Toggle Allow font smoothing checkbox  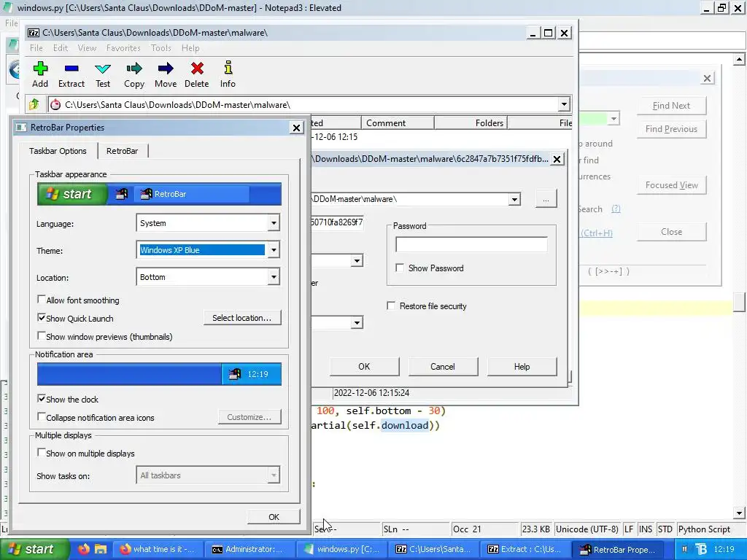tap(42, 300)
